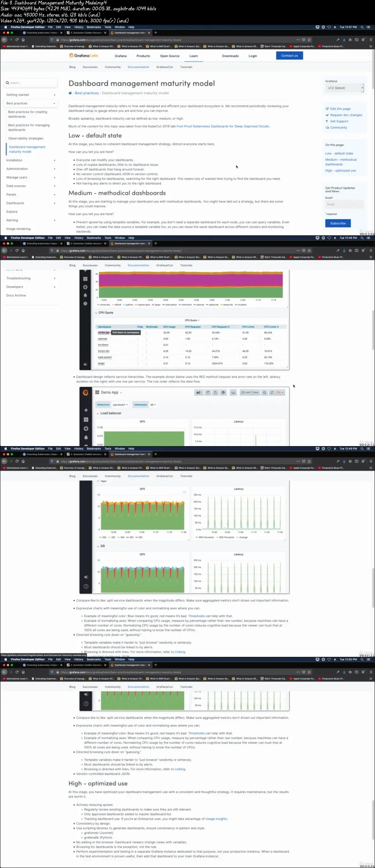The height and width of the screenshot is (868, 375).
Task: Collapse the CPU Quota panel row
Action: click(104, 313)
